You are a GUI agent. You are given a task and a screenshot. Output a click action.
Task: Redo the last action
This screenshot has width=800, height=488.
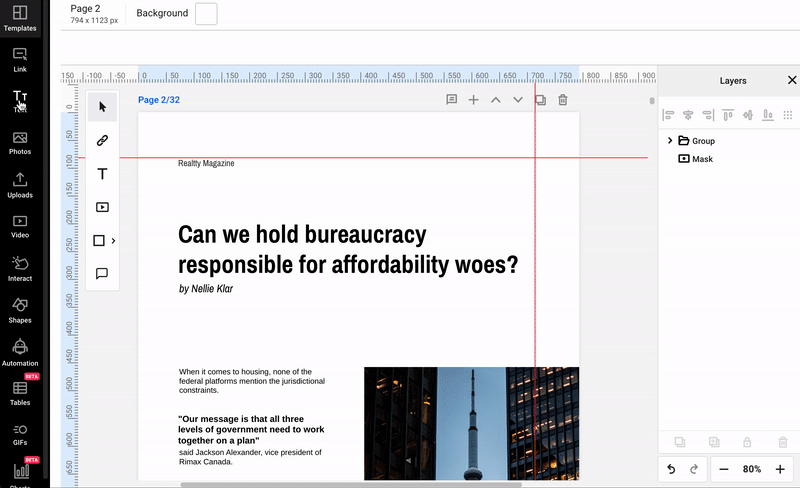coord(694,469)
